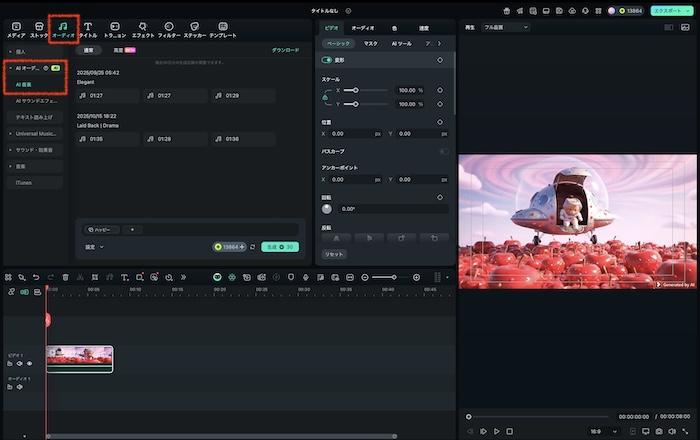Click the リセット (Reset) button
Screen dimensions: 700x440
334,255
